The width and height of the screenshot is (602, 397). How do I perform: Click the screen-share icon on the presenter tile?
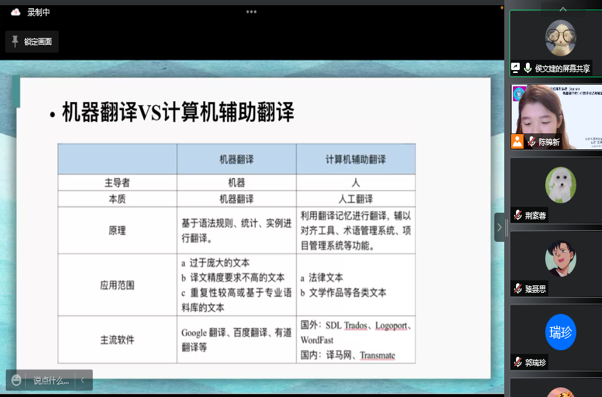pyautogui.click(x=516, y=68)
